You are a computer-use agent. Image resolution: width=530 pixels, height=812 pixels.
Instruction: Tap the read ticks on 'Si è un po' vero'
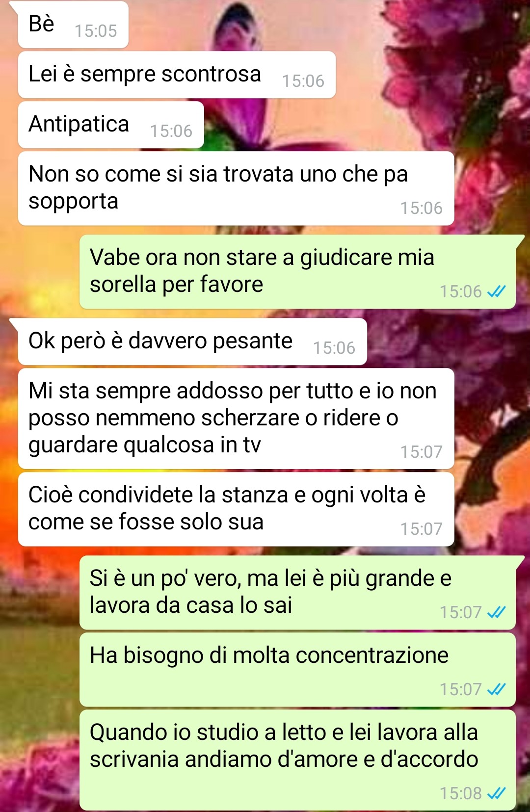[x=496, y=612]
